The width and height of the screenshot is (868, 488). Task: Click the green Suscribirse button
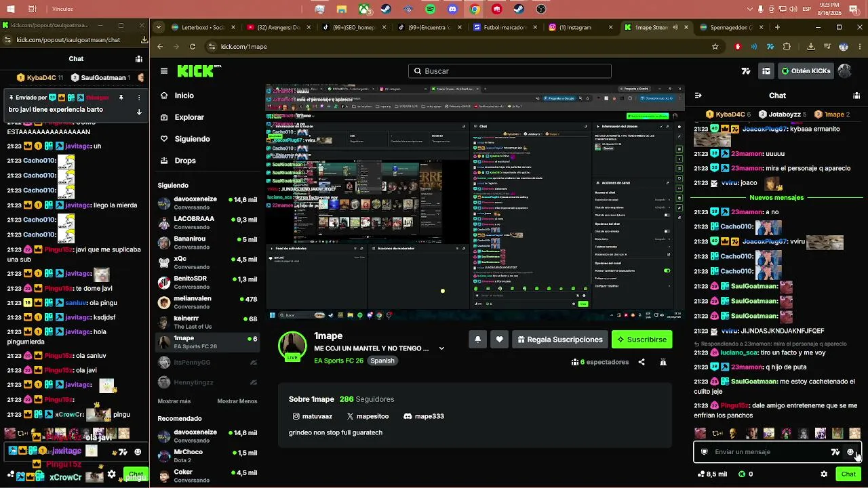coord(642,340)
